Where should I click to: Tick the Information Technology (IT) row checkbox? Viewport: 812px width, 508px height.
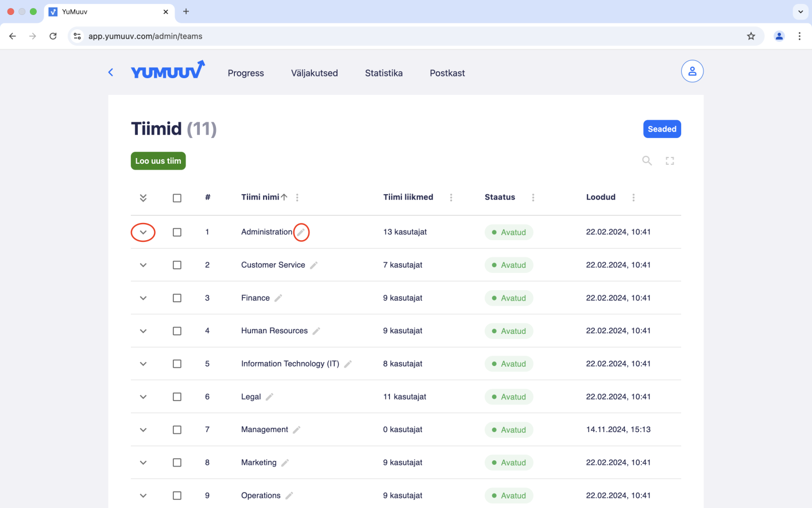(x=177, y=364)
